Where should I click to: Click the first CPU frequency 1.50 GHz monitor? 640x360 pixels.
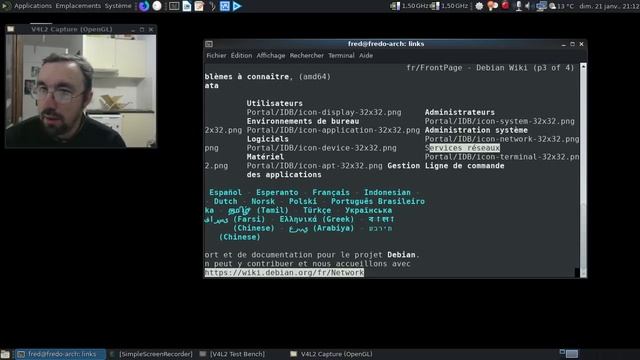click(410, 6)
